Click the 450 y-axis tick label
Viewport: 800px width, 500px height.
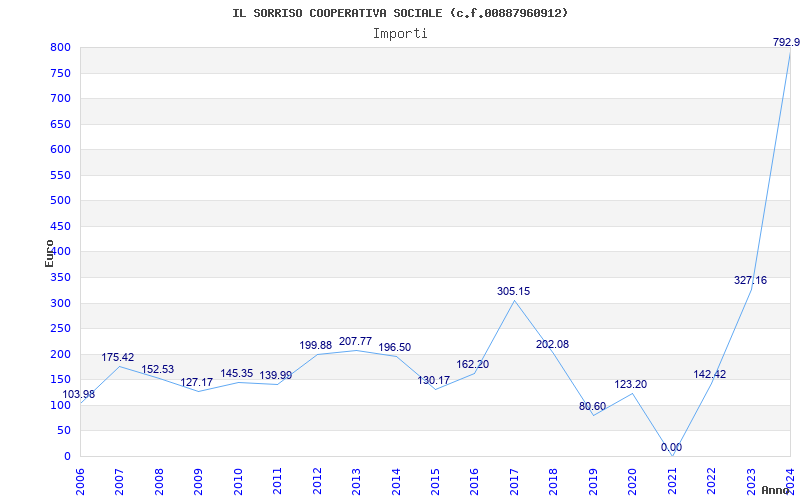pos(60,227)
